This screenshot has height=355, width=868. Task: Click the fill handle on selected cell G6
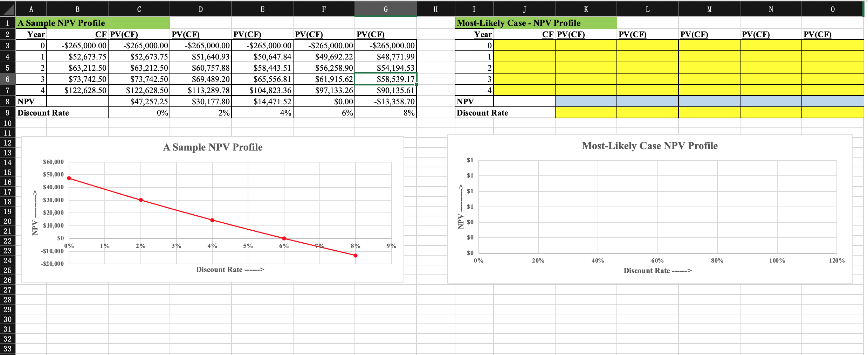[415, 84]
